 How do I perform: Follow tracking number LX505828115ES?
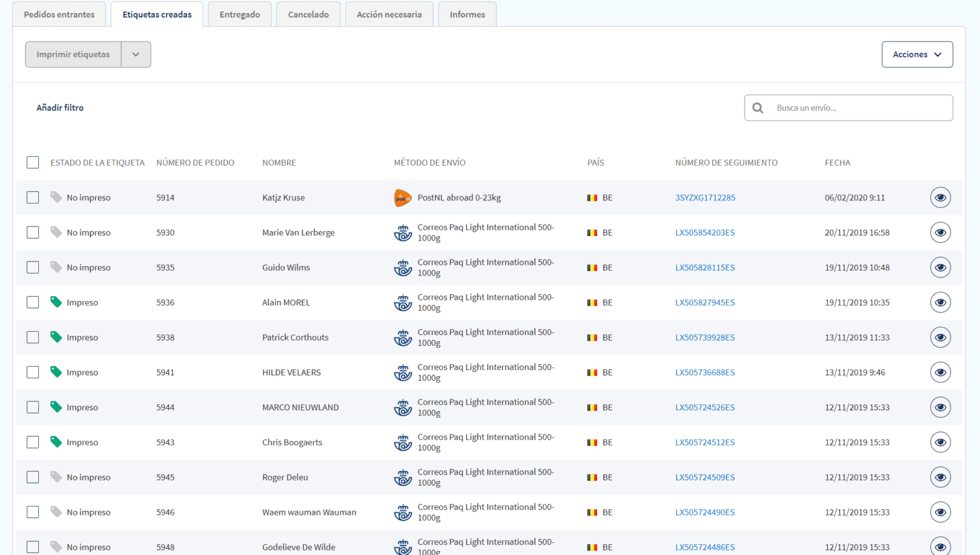(705, 267)
